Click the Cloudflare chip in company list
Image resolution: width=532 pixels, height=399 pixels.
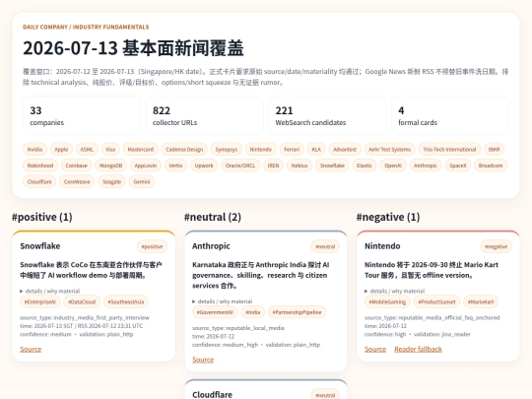pyautogui.click(x=39, y=182)
